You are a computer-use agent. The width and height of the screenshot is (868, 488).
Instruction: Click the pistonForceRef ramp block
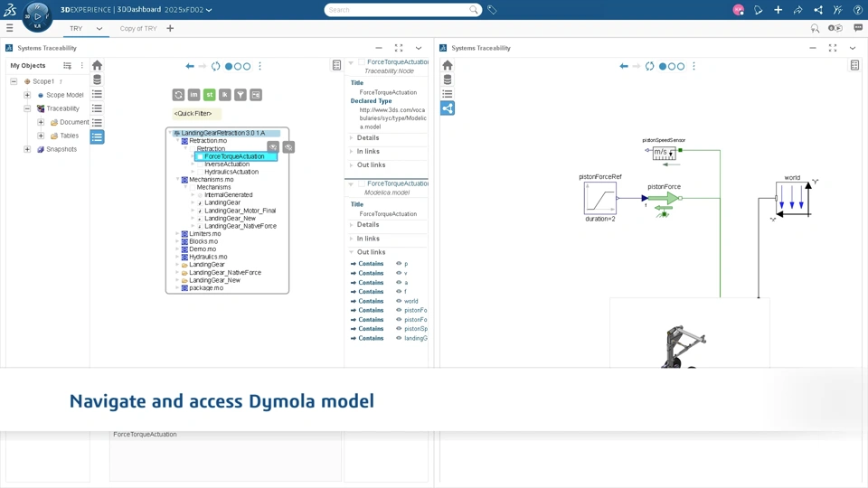(600, 198)
